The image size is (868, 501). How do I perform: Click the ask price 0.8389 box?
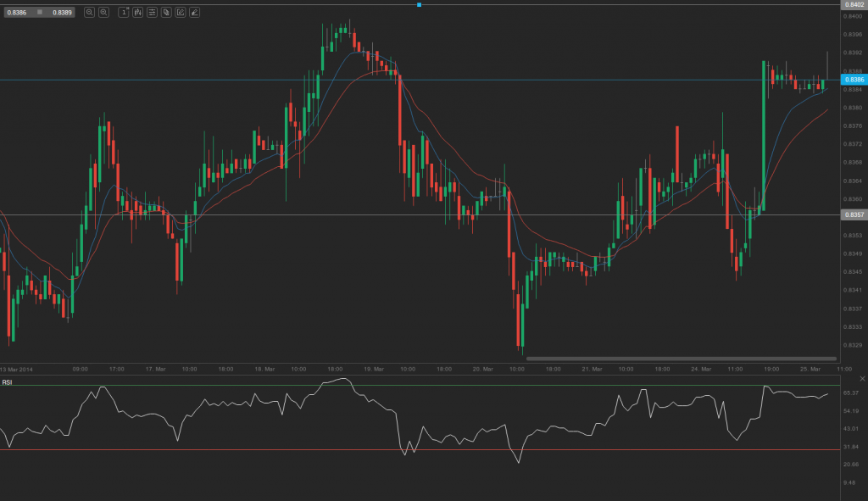(61, 12)
